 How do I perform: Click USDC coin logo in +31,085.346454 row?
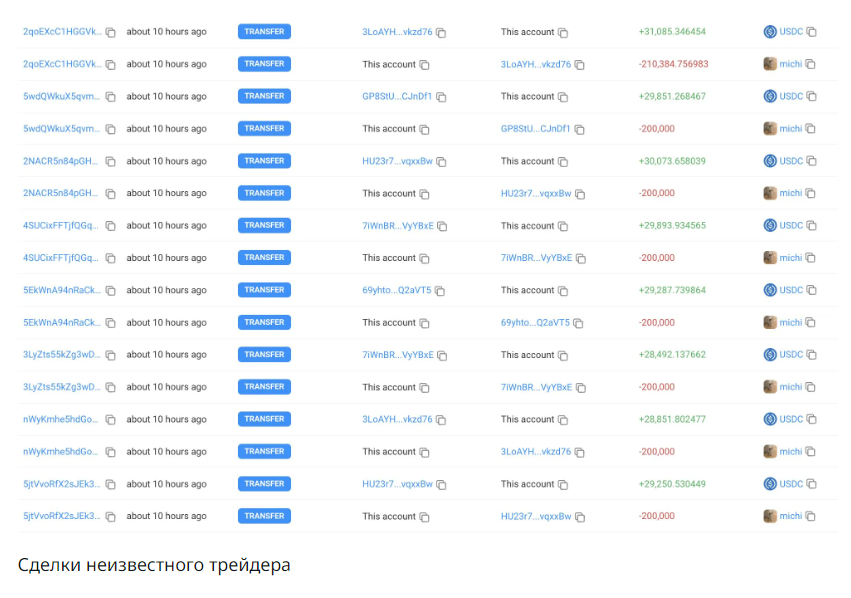point(770,31)
